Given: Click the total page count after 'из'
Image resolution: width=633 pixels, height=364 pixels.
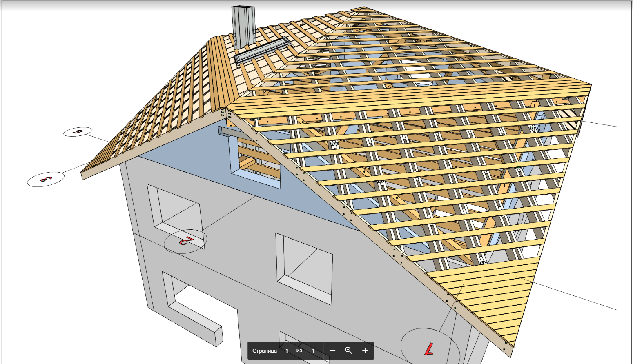Looking at the screenshot, I should pos(313,351).
